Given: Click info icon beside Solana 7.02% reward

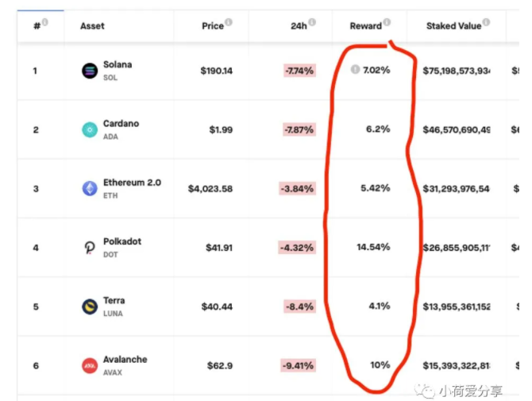Looking at the screenshot, I should coord(355,69).
